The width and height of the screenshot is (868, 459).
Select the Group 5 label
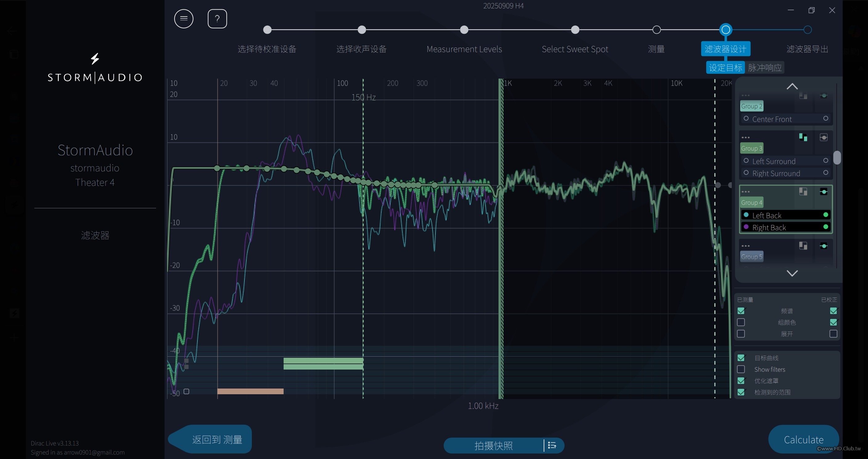point(751,257)
